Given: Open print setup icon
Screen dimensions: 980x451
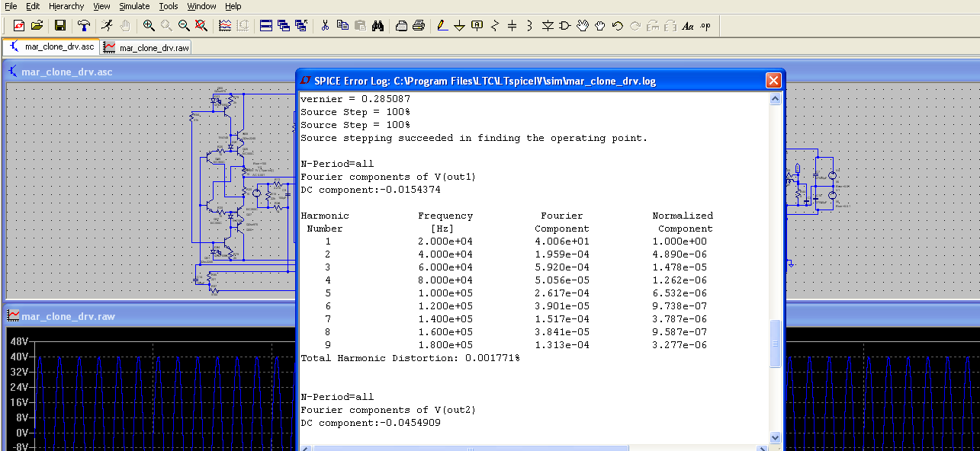Looking at the screenshot, I should pyautogui.click(x=401, y=25).
